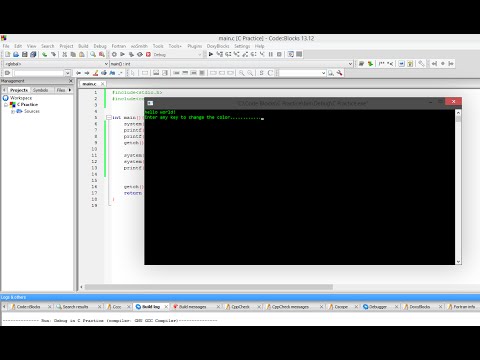Viewport: 480px width, 360px height.
Task: Build the project with gear icon
Action: click(114, 54)
